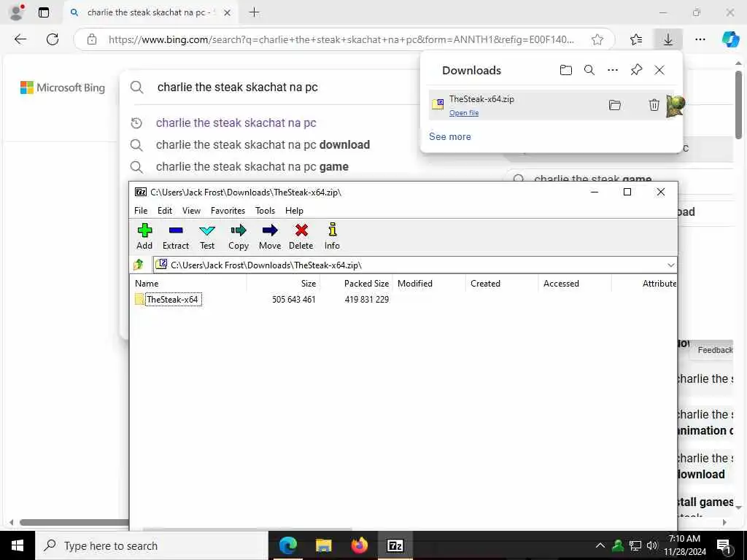The width and height of the screenshot is (747, 560).
Task: Open more options in Downloads panel
Action: click(613, 70)
